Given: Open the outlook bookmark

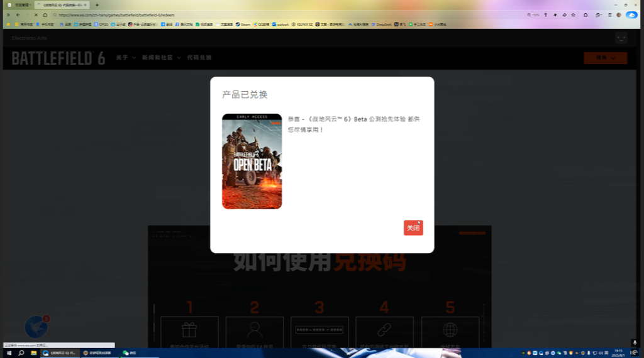Looking at the screenshot, I should click(x=280, y=24).
